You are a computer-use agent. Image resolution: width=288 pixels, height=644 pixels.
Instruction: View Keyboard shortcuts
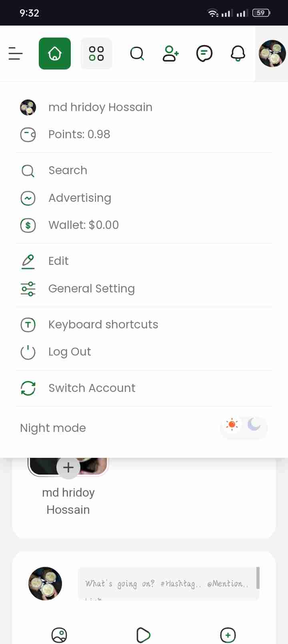144,324
